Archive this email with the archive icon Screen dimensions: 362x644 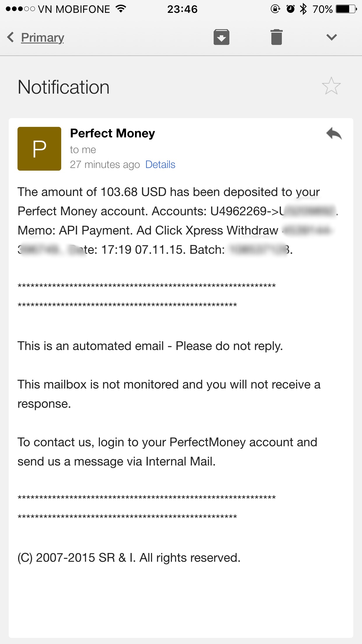tap(221, 37)
